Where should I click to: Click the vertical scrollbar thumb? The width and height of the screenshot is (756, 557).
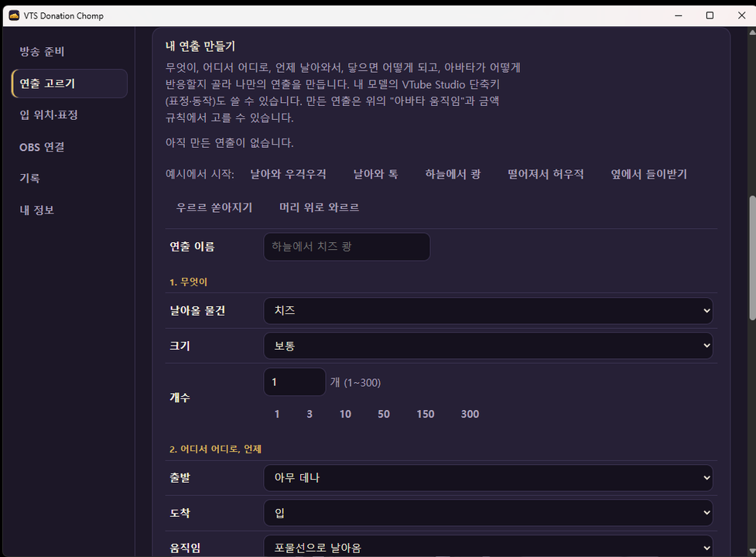(752, 258)
